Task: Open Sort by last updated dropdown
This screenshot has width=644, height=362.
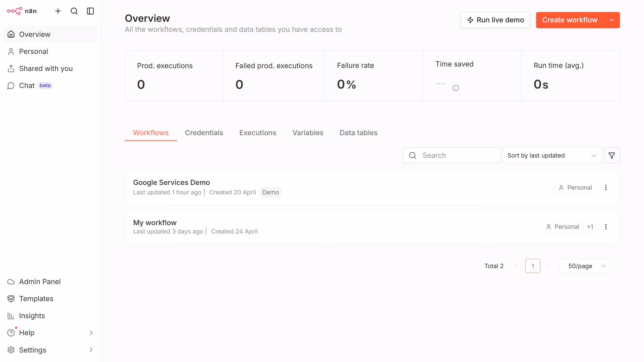Action: 552,155
